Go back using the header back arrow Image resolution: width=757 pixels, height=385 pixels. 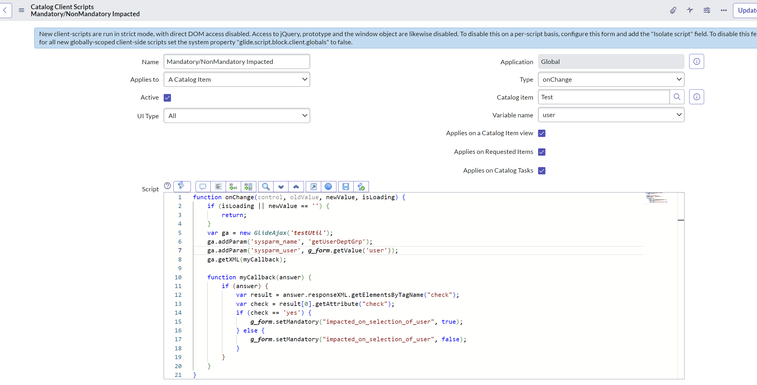click(5, 10)
